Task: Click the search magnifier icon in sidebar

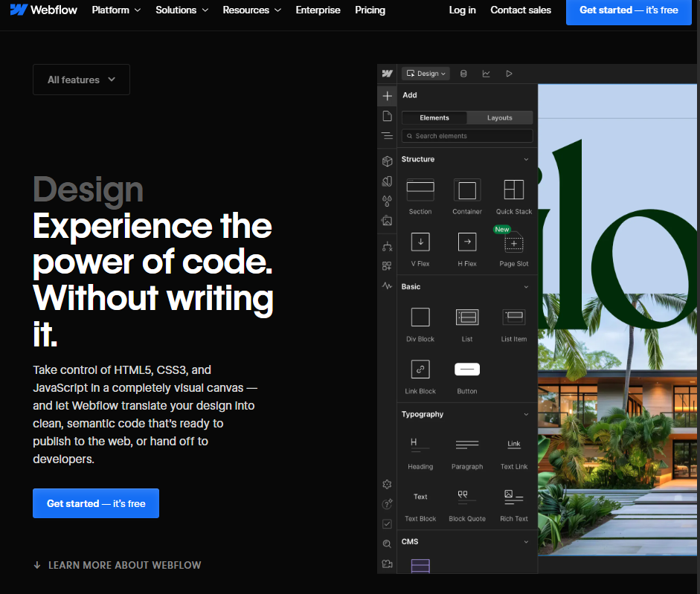Action: pos(387,543)
